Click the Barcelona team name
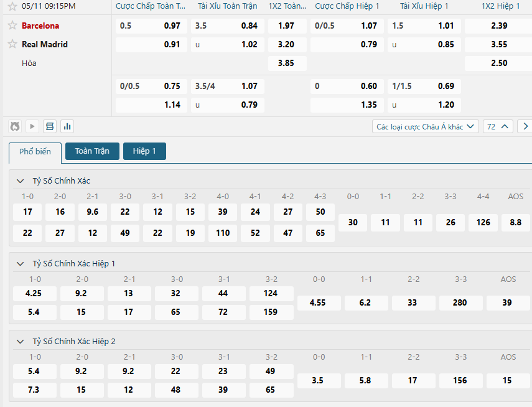Image resolution: width=532 pixels, height=407 pixels. tap(40, 26)
